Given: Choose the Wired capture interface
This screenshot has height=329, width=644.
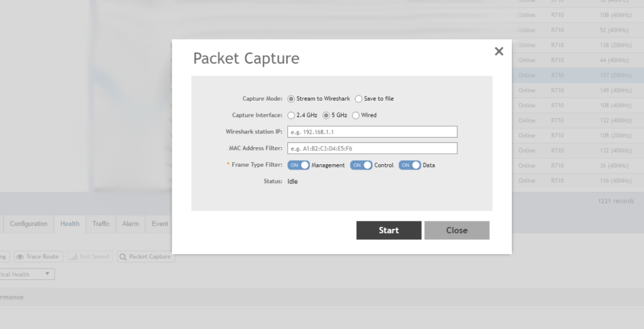Looking at the screenshot, I should click(356, 115).
